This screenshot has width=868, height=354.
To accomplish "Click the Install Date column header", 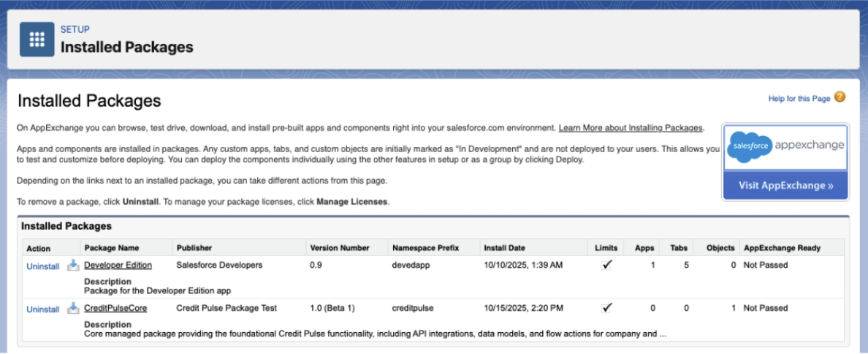I will click(504, 248).
